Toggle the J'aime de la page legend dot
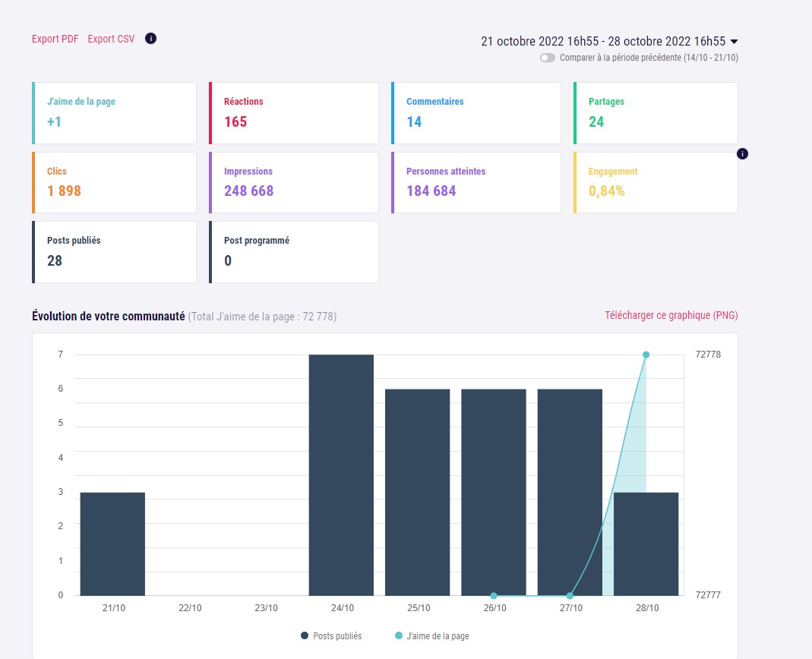 coord(398,635)
